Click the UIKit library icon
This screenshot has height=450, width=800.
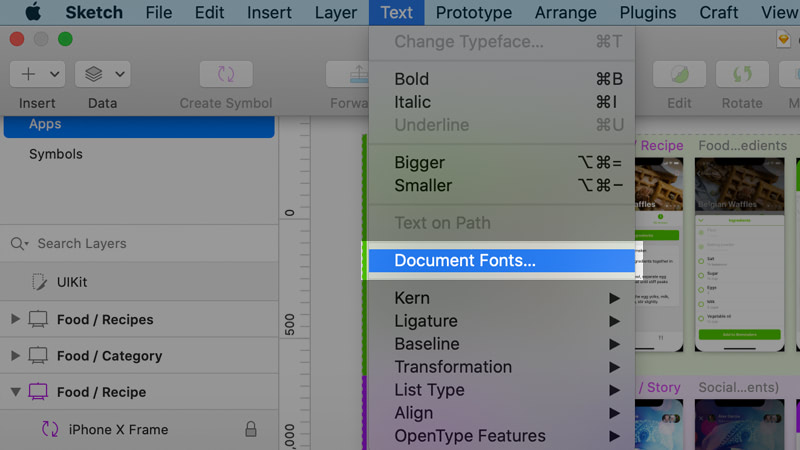tap(39, 282)
